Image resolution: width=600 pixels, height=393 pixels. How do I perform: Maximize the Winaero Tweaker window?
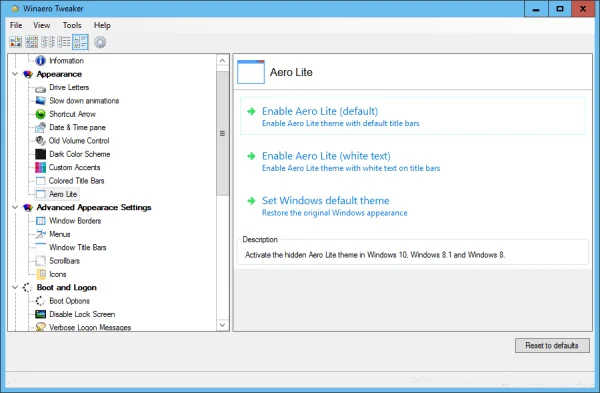click(x=560, y=9)
